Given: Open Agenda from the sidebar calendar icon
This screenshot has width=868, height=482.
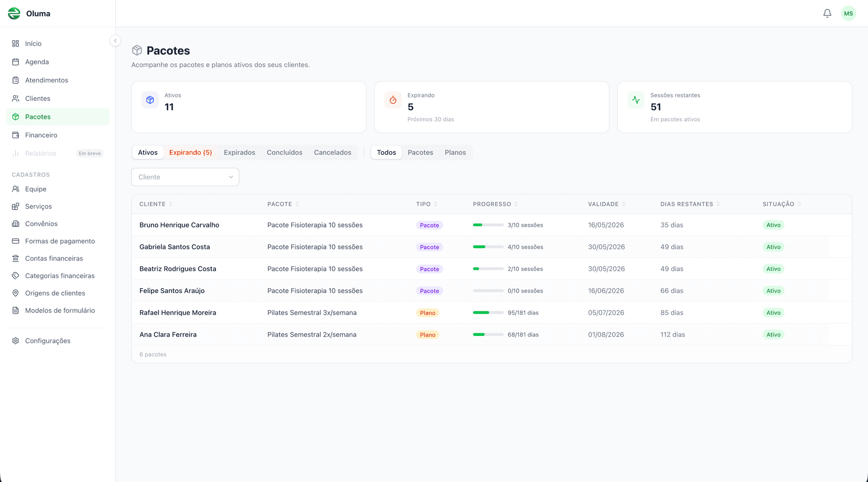Looking at the screenshot, I should pyautogui.click(x=15, y=62).
